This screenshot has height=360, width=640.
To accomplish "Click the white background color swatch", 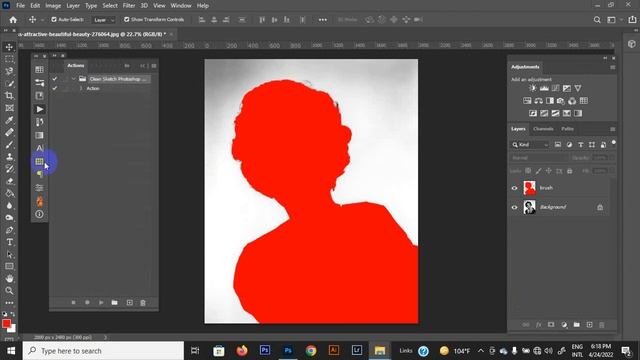I will [x=13, y=329].
